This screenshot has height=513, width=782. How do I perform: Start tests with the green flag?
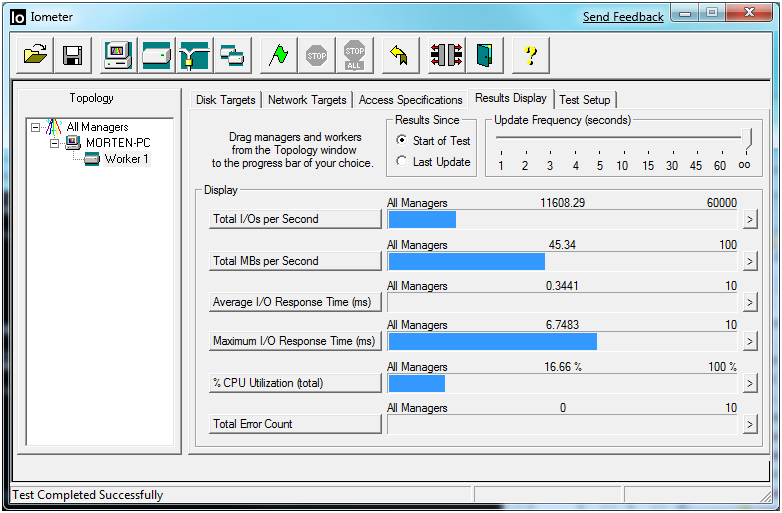tap(278, 55)
